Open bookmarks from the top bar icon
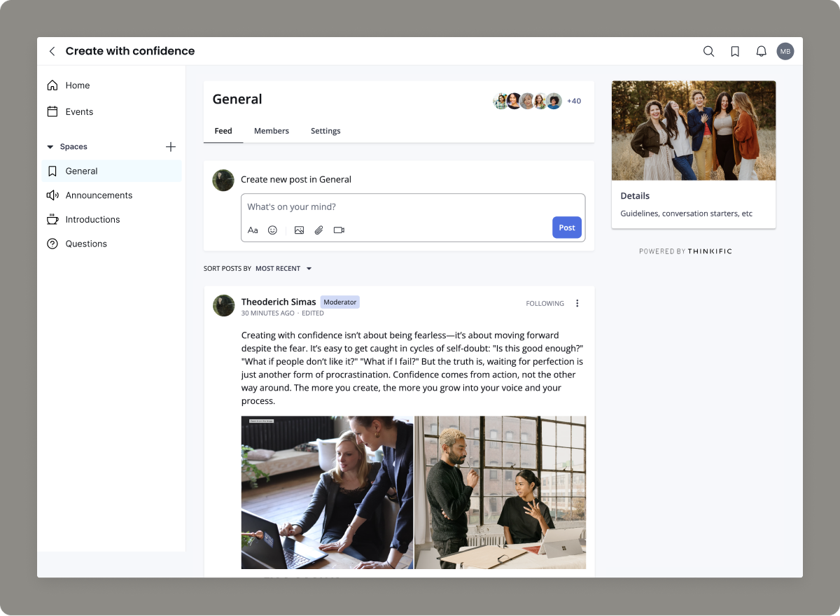The image size is (840, 616). [735, 51]
